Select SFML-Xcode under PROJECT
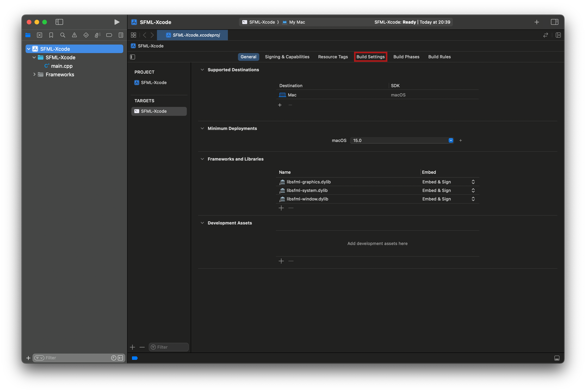 pos(150,83)
